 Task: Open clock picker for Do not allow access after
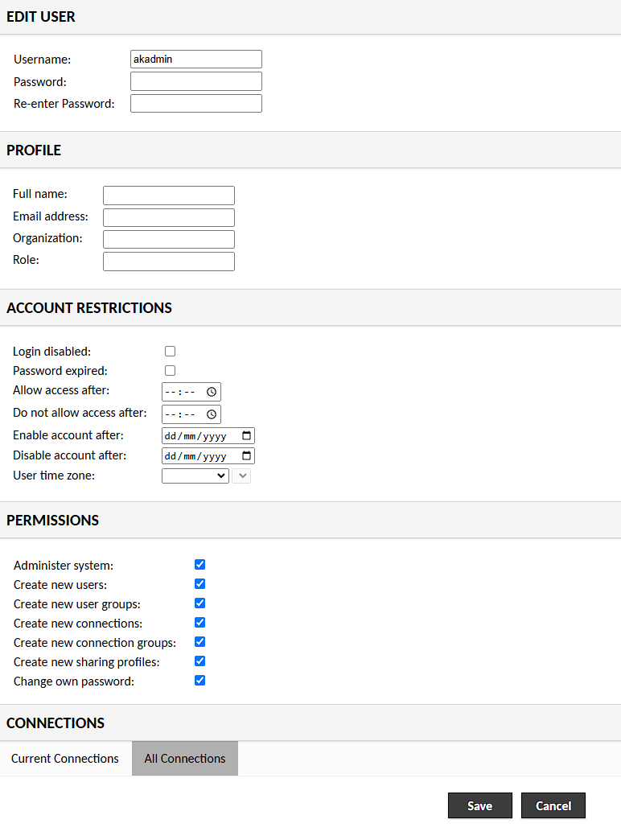click(212, 414)
